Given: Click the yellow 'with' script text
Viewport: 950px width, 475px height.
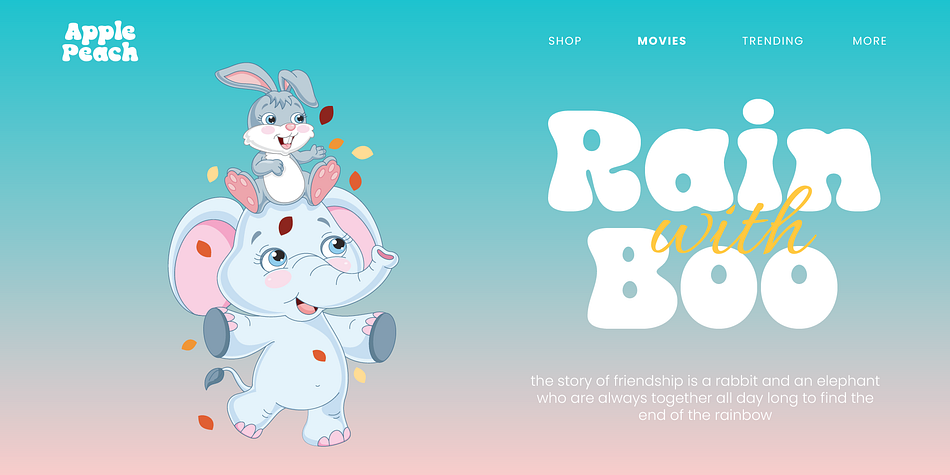Looking at the screenshot, I should click(x=733, y=221).
